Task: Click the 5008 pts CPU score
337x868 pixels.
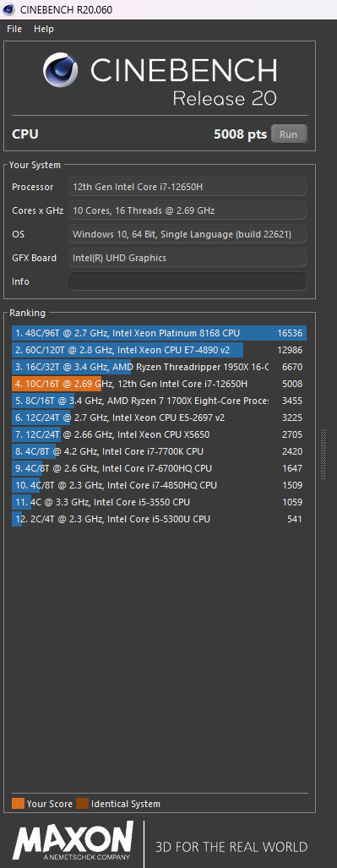Action: [240, 134]
